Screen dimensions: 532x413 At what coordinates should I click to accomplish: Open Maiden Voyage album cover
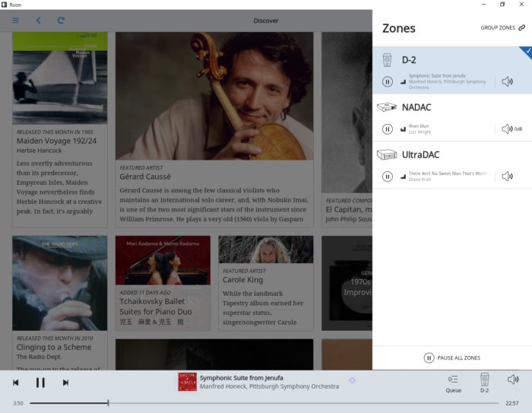[x=60, y=78]
